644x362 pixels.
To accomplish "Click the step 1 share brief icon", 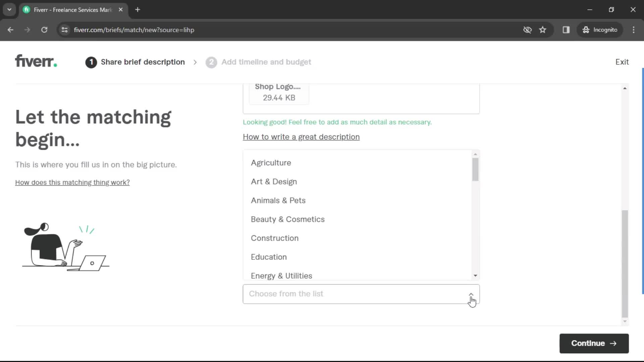I will click(91, 62).
